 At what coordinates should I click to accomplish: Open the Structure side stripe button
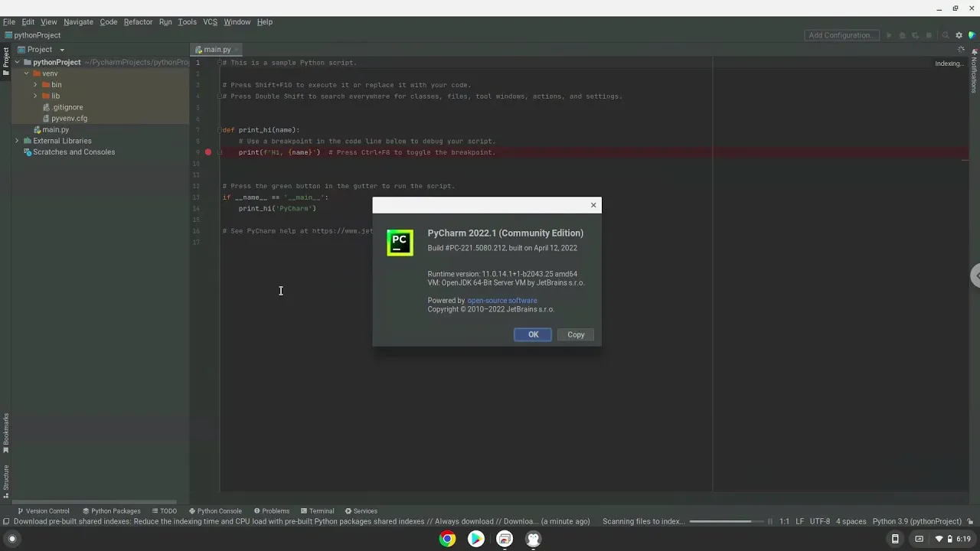click(5, 481)
